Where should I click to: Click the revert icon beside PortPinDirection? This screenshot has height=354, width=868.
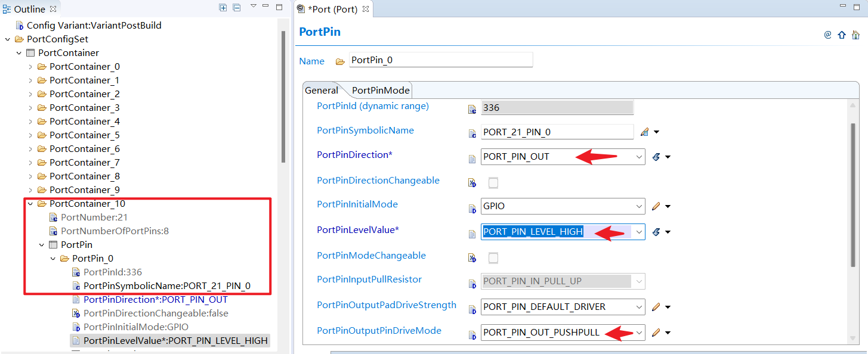click(x=656, y=157)
